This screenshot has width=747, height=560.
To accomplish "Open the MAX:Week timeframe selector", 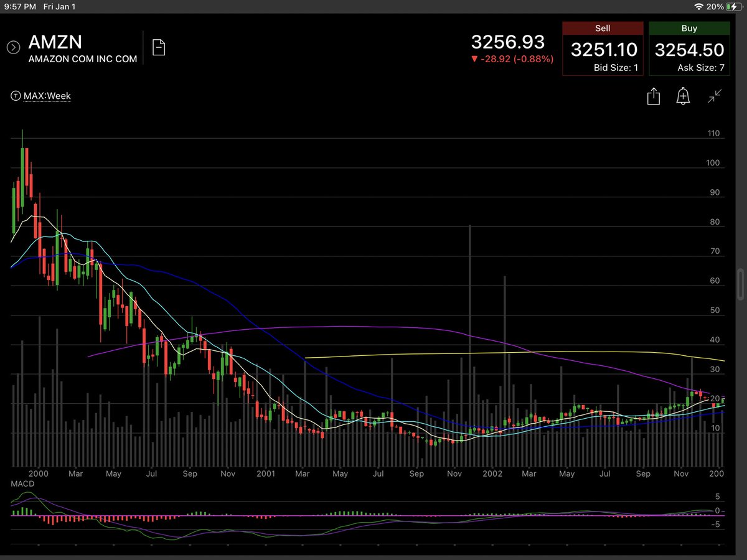I will point(48,96).
